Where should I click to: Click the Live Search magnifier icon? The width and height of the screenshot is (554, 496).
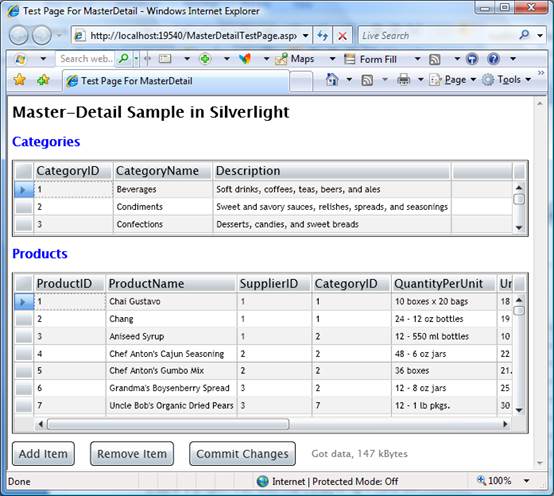[x=524, y=35]
